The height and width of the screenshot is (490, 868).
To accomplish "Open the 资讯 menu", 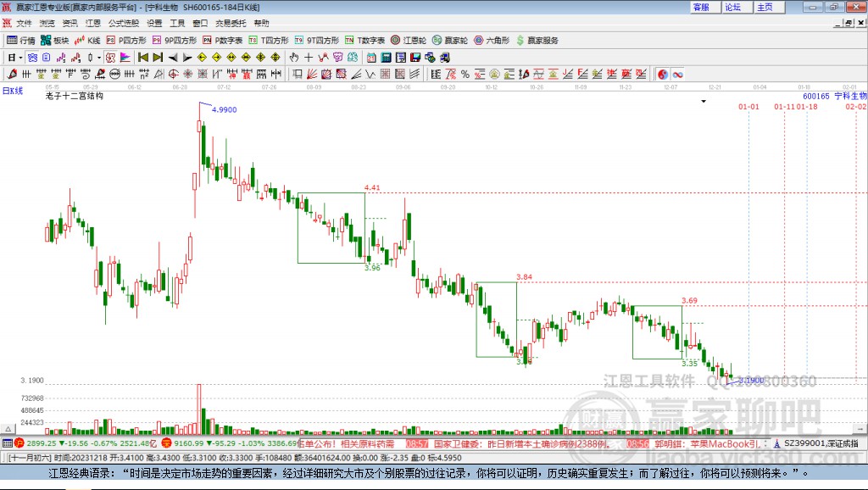I will point(70,23).
